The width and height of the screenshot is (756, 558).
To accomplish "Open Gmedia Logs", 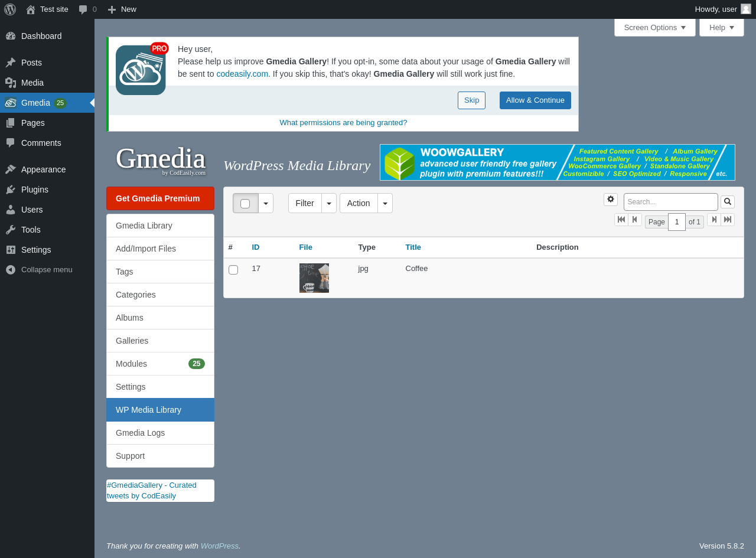I will coord(160,433).
